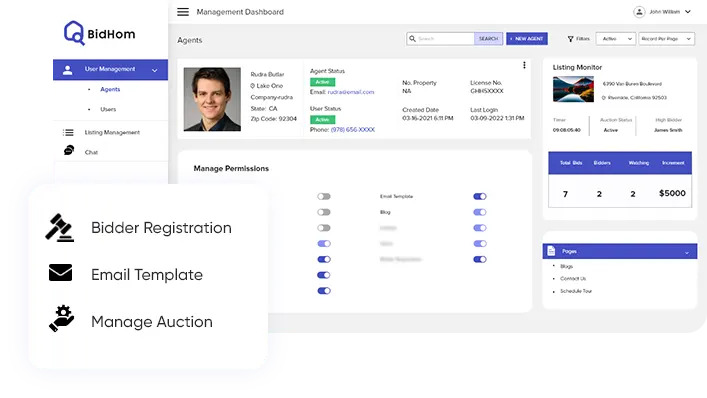Click the Management Dashboard title

[x=240, y=12]
